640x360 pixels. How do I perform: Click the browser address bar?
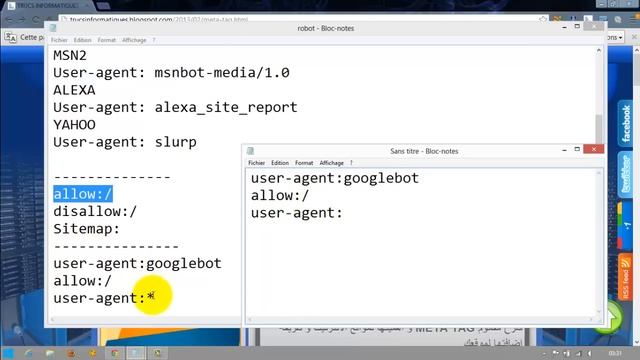coord(302,19)
